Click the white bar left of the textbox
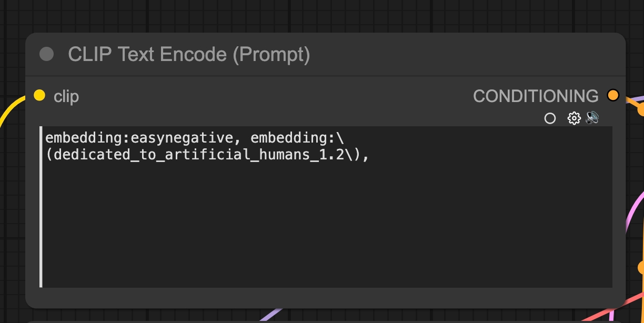The image size is (644, 323). [41, 206]
